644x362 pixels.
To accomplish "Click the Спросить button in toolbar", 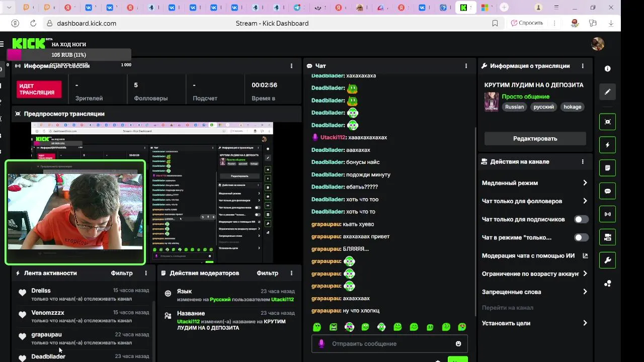I will [527, 23].
